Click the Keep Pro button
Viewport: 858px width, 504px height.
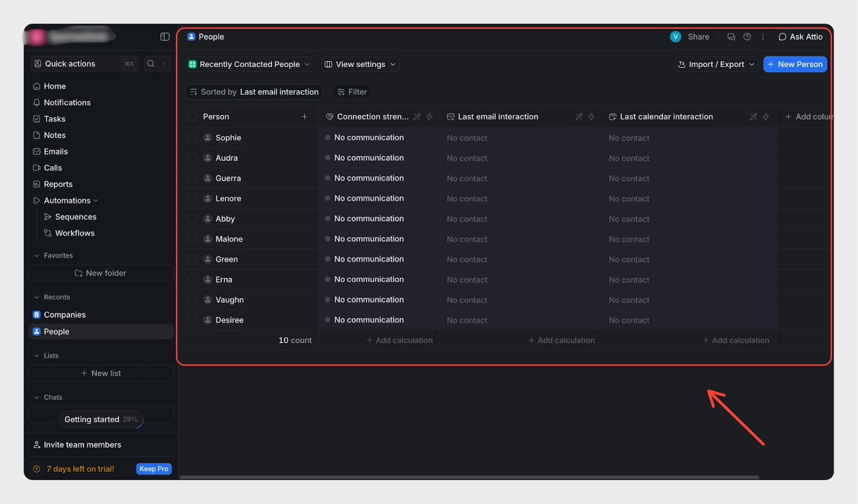154,469
